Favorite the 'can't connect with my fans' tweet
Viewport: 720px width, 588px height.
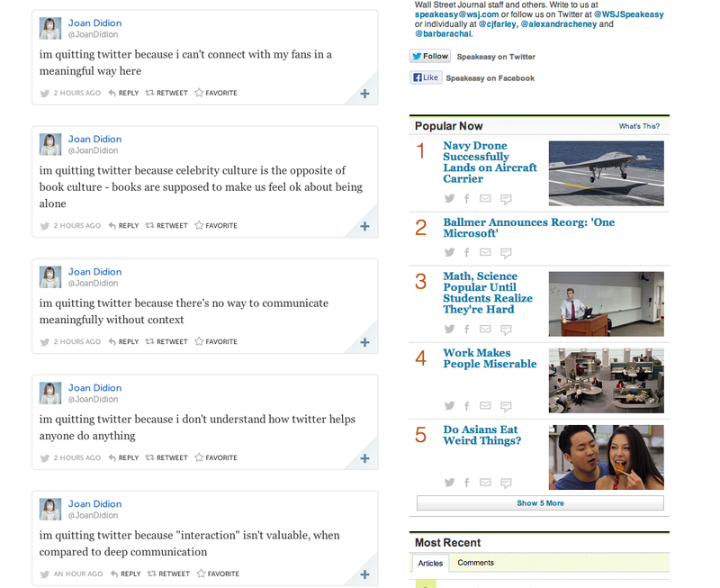tap(216, 93)
